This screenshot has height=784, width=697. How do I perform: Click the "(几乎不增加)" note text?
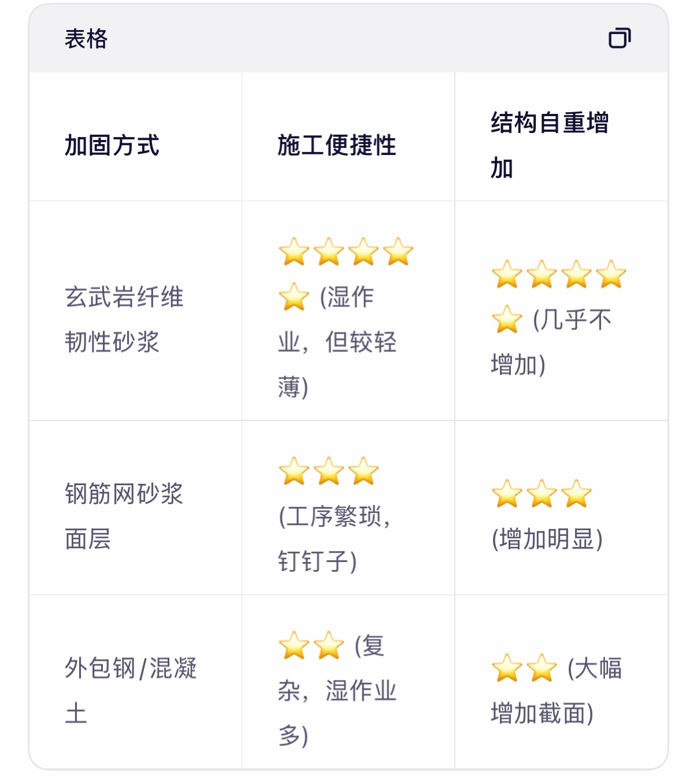pyautogui.click(x=571, y=320)
